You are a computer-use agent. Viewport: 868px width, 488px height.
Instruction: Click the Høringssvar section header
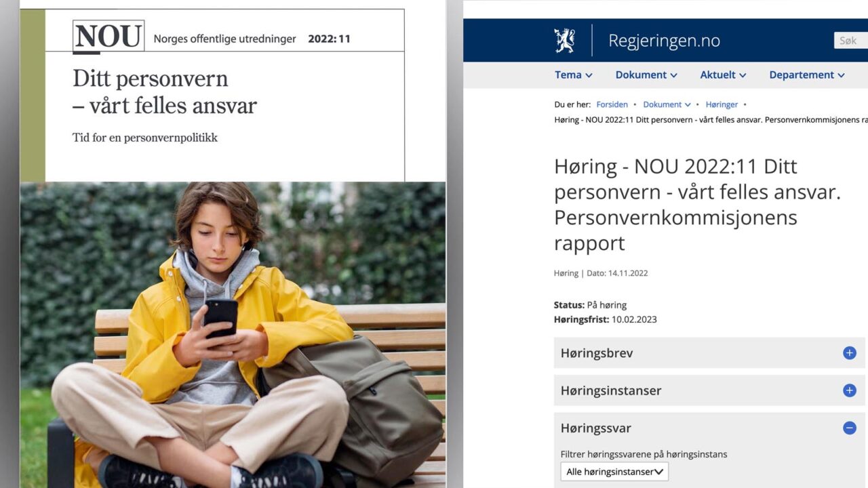click(x=595, y=428)
